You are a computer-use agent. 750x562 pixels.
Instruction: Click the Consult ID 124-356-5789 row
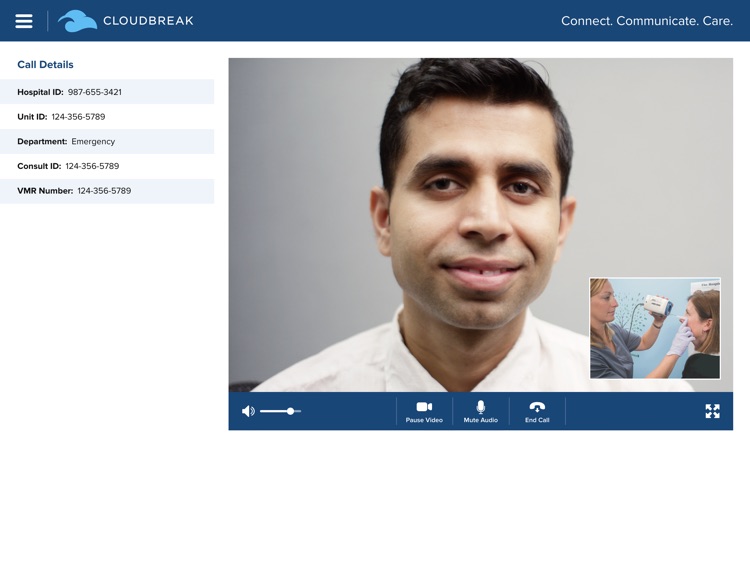[x=107, y=166]
